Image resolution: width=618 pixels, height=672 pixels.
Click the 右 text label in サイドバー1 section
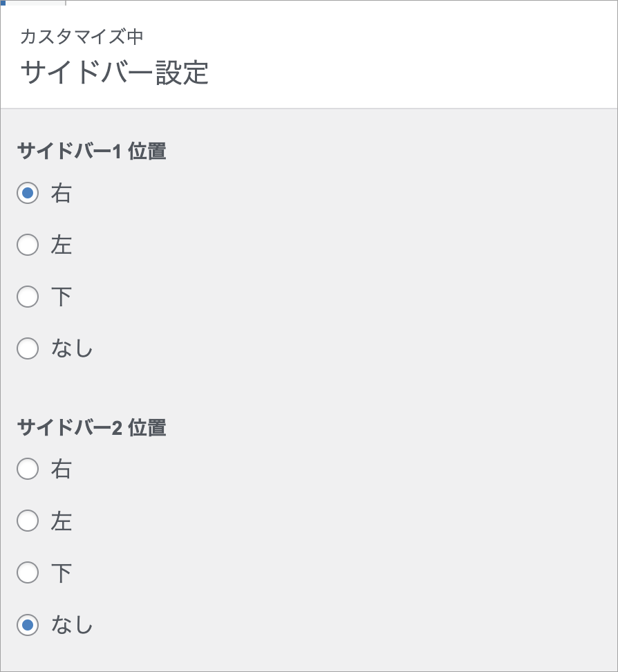[61, 194]
